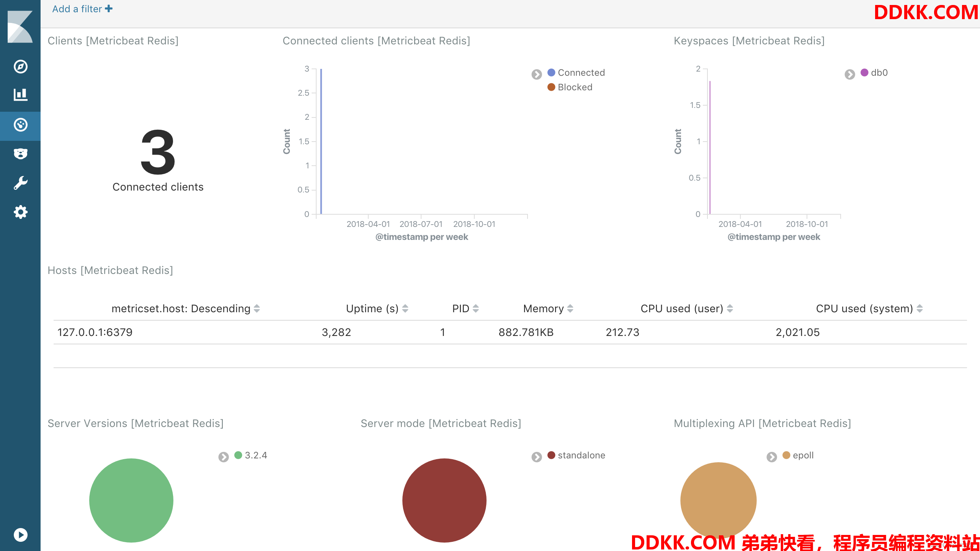Viewport: 980px width, 551px height.
Task: Sort by Uptime (s) column arrows
Action: click(x=405, y=308)
